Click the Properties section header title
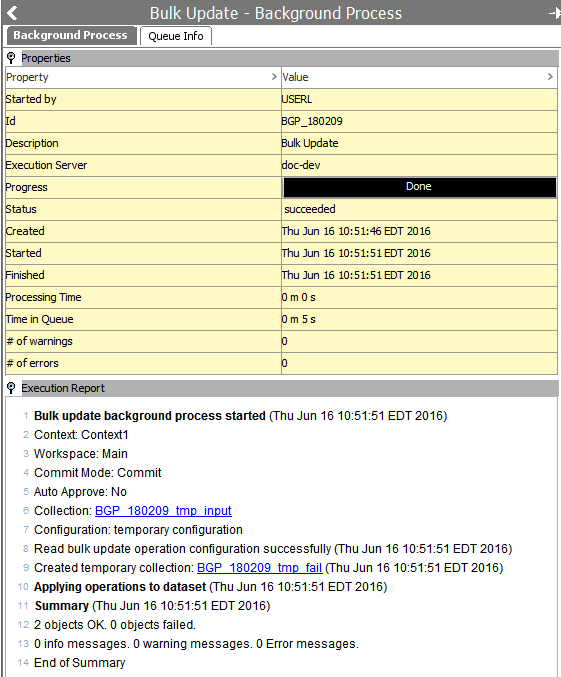 (x=46, y=58)
